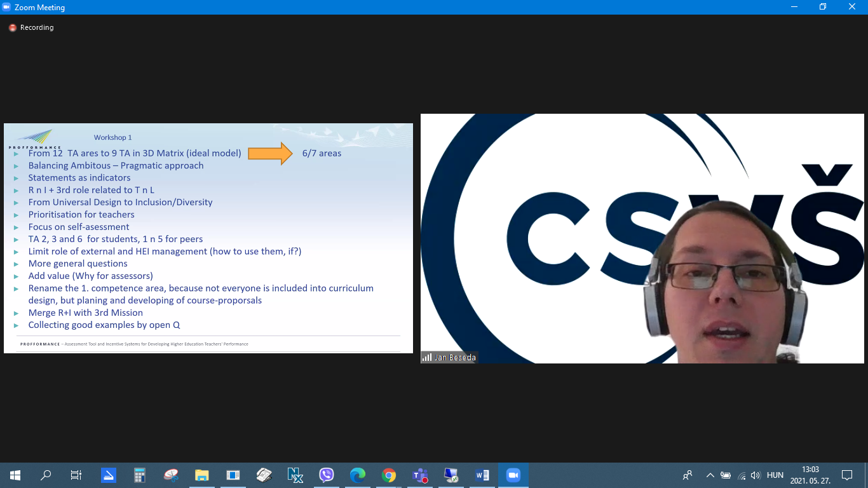Open Microsoft Word from the taskbar
868x488 pixels.
pos(482,475)
